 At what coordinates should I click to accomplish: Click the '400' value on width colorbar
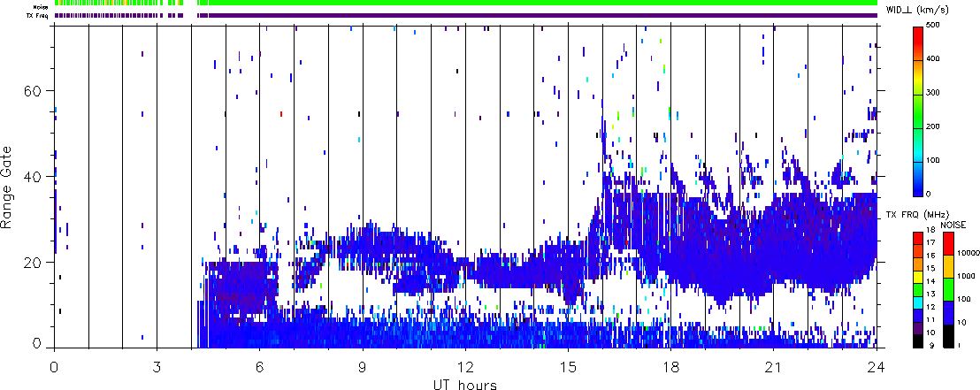(932, 58)
